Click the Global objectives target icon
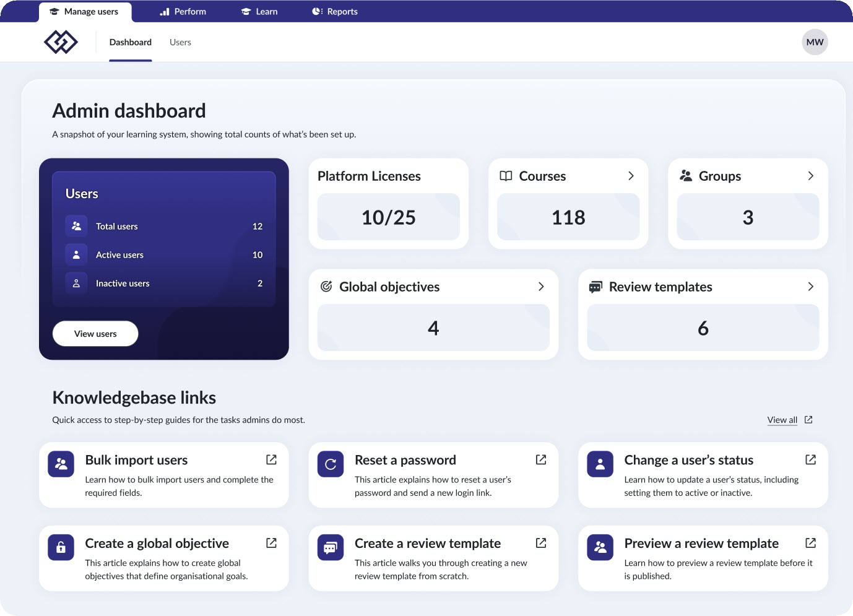This screenshot has width=853, height=616. click(x=326, y=287)
